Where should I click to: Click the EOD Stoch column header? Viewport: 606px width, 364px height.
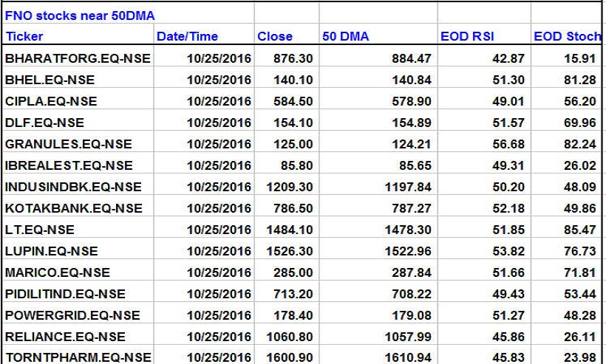point(568,36)
